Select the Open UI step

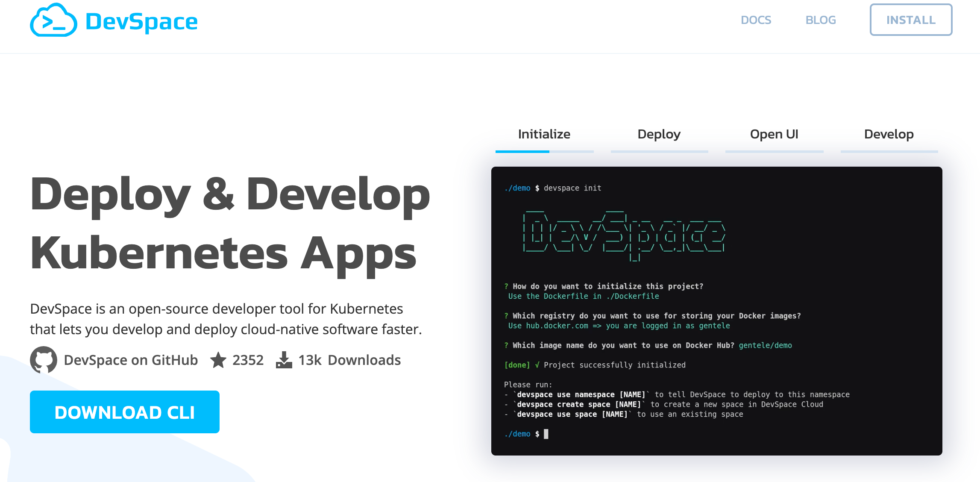click(x=774, y=134)
